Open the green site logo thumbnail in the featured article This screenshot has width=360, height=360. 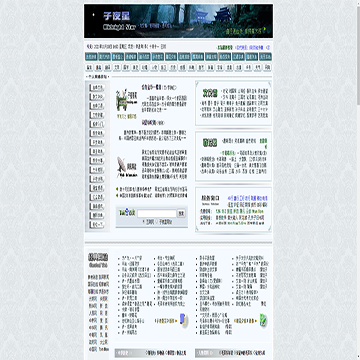[x=127, y=100]
